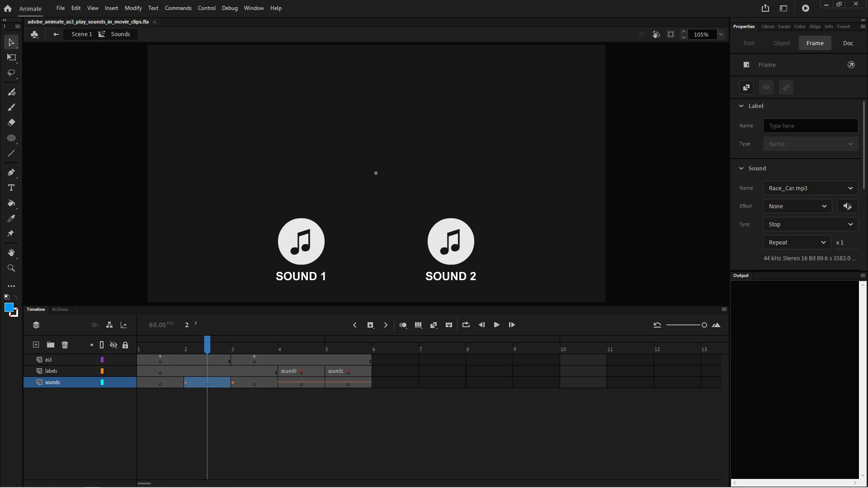Open the Modify menu
This screenshot has width=868, height=488.
point(133,8)
